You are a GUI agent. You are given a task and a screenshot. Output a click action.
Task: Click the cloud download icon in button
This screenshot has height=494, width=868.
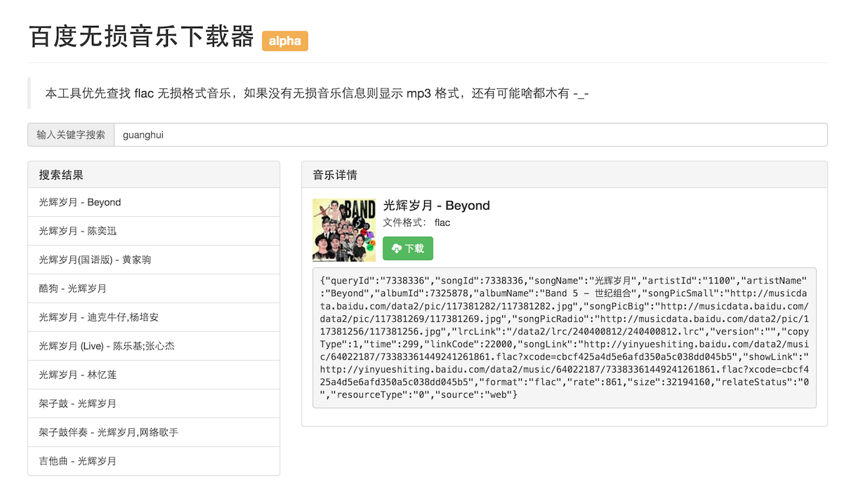pyautogui.click(x=397, y=248)
